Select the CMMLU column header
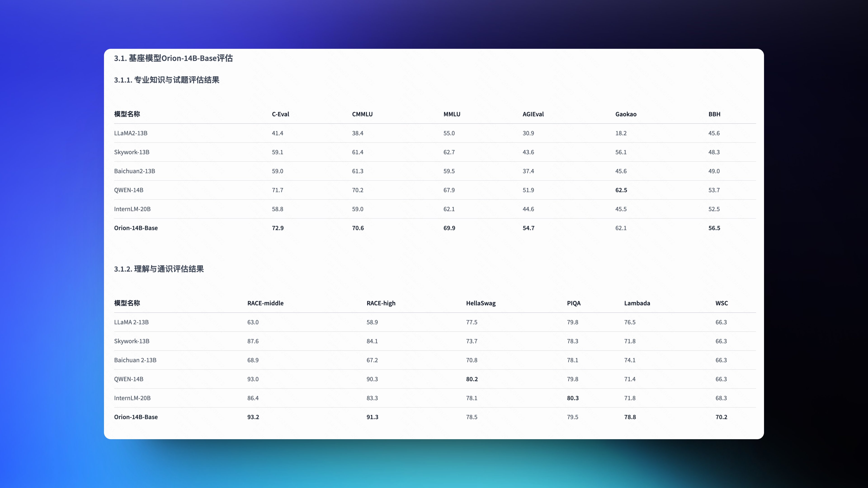Viewport: 868px width, 488px height. (362, 114)
